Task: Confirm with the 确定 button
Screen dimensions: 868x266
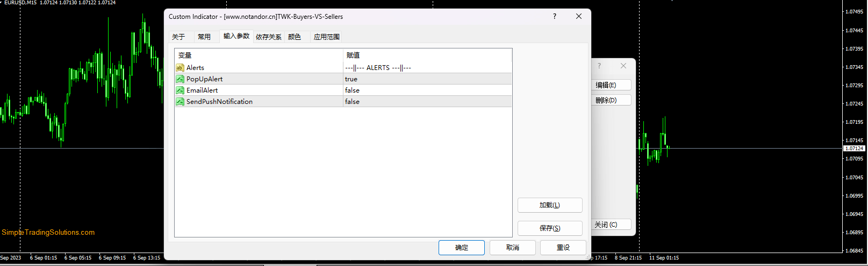Action: point(461,248)
